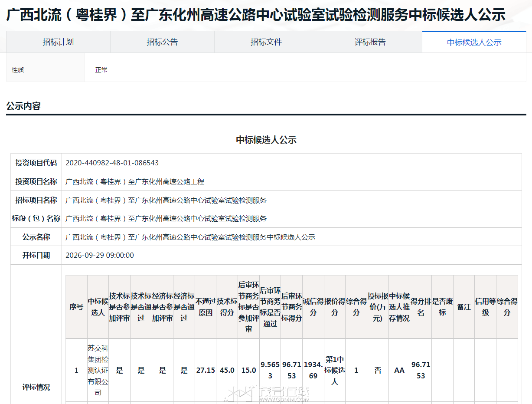
Task: Click the 序号 column header
Action: click(76, 307)
